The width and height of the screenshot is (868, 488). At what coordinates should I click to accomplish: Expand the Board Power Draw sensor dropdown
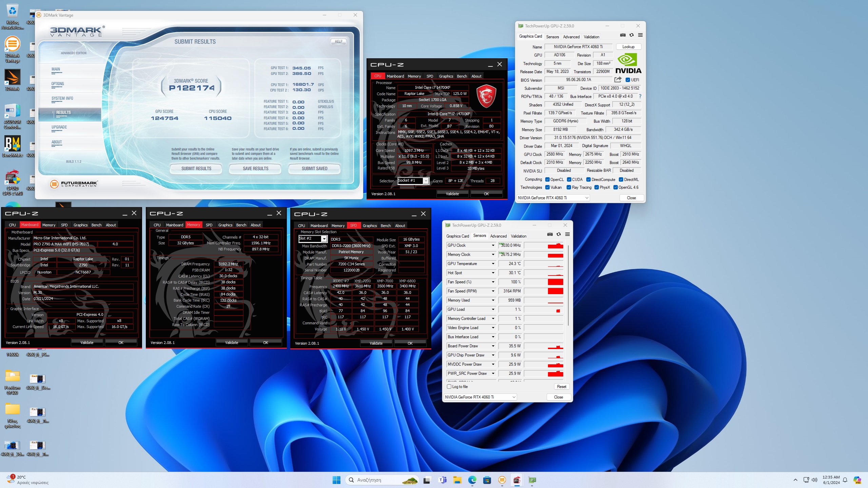click(x=493, y=346)
